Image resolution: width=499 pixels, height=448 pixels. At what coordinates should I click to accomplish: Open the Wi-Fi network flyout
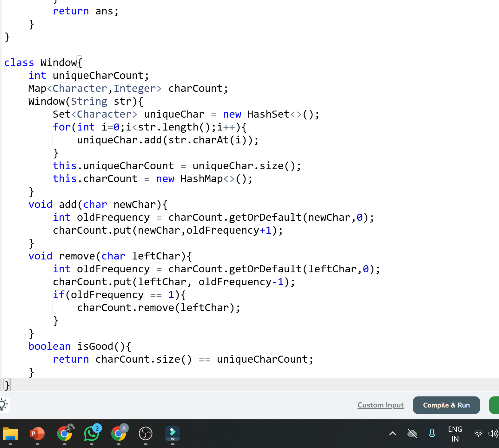478,434
